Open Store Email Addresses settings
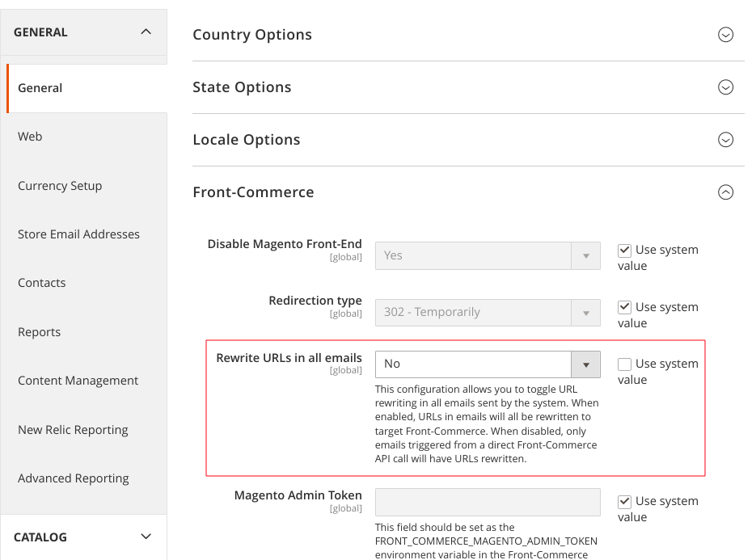This screenshot has width=756, height=560. point(78,234)
